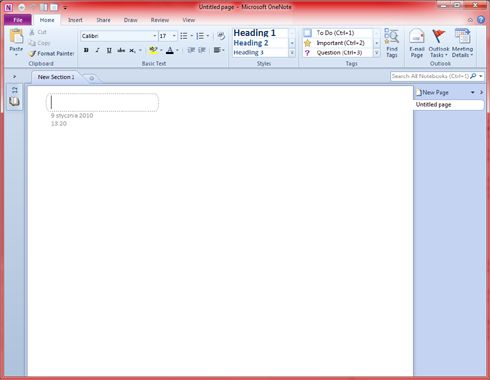Click the decrease indent icon
Image resolution: width=490 pixels, height=380 pixels.
click(191, 50)
